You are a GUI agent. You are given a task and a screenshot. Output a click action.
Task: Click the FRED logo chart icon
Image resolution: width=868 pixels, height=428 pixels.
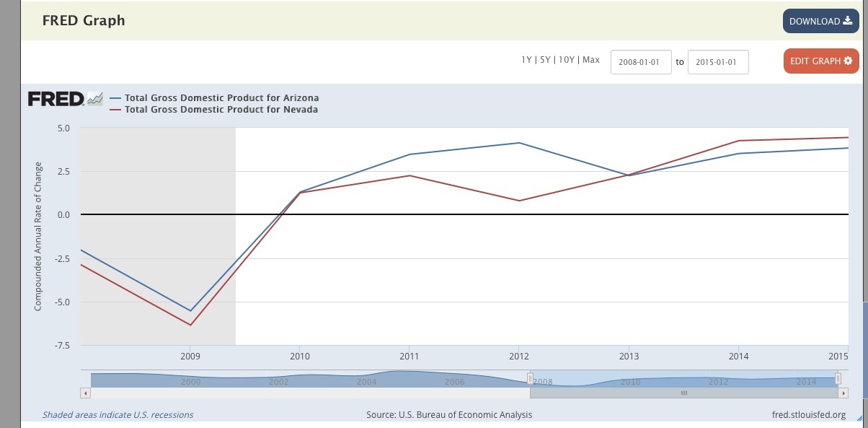pyautogui.click(x=95, y=99)
